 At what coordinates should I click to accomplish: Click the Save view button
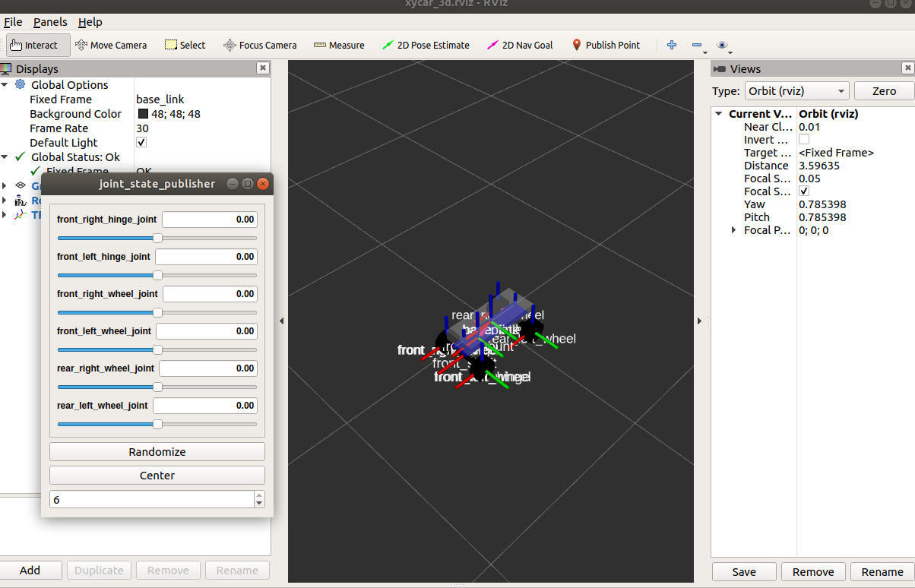(744, 572)
